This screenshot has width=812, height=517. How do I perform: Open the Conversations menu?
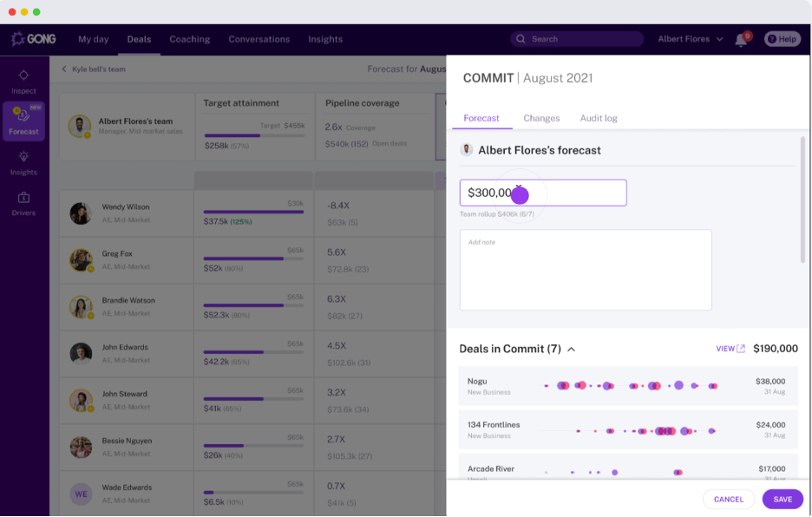pyautogui.click(x=259, y=39)
